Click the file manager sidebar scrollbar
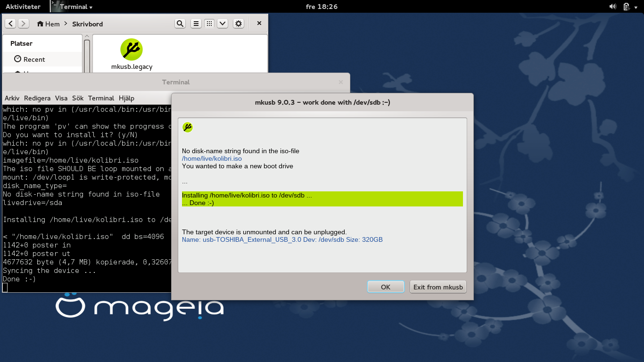The height and width of the screenshot is (362, 644). point(87,56)
